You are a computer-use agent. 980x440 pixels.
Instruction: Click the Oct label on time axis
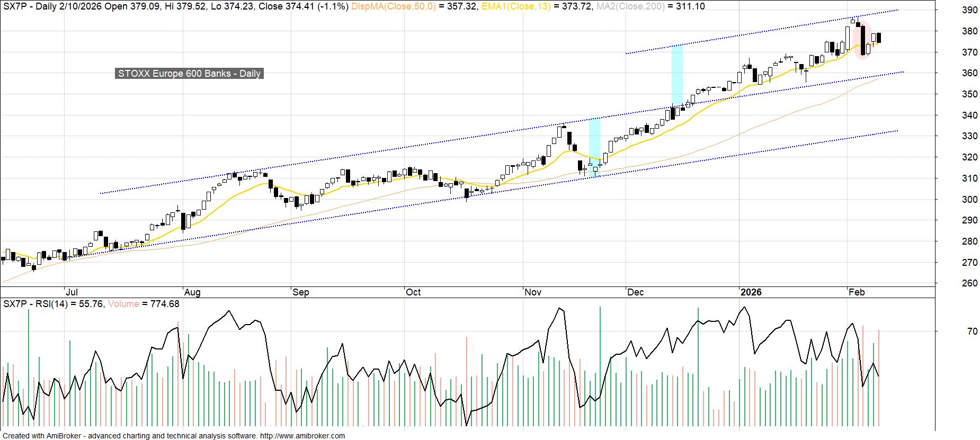point(413,292)
